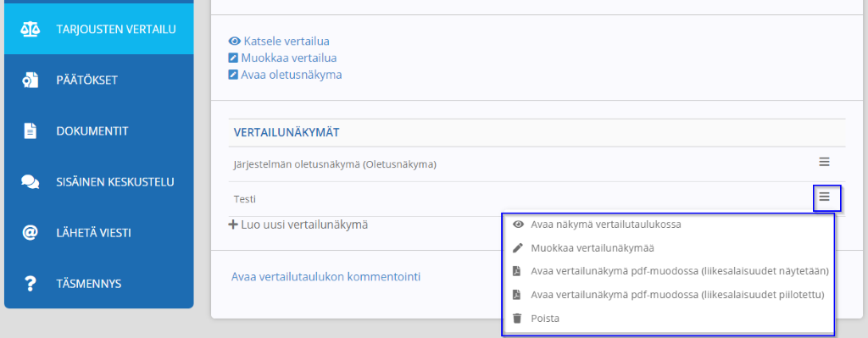Select PDF option with liikesalaisuudet näytetään

679,271
